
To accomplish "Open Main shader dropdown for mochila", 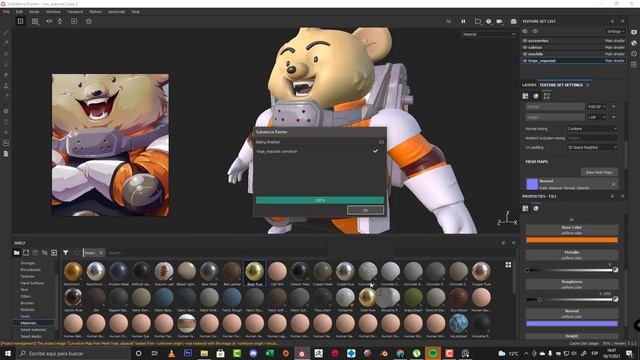I will coord(615,54).
